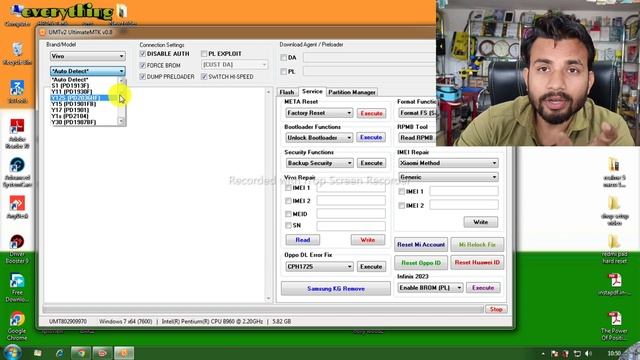Open the Vivo brand dropdown
640x360 pixels.
tap(88, 56)
